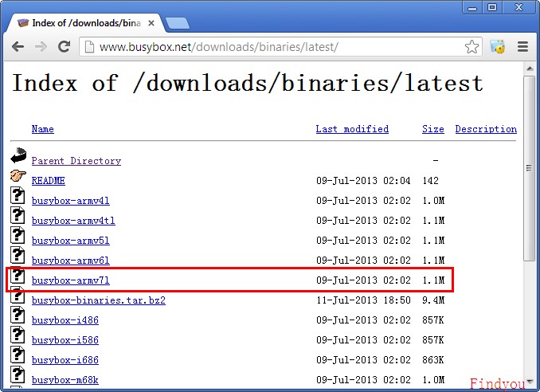Click the README pointing-hand icon
Viewport: 540px width, 392px height.
[x=18, y=175]
